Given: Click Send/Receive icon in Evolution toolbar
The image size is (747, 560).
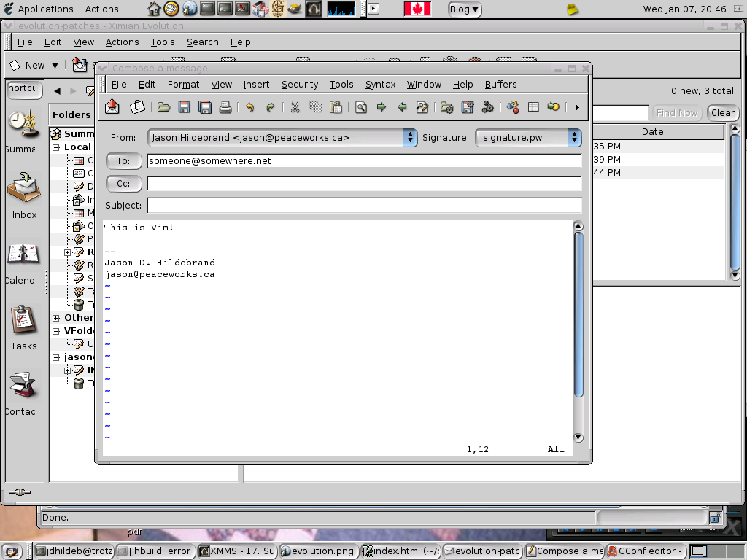Looking at the screenshot, I should [80, 65].
